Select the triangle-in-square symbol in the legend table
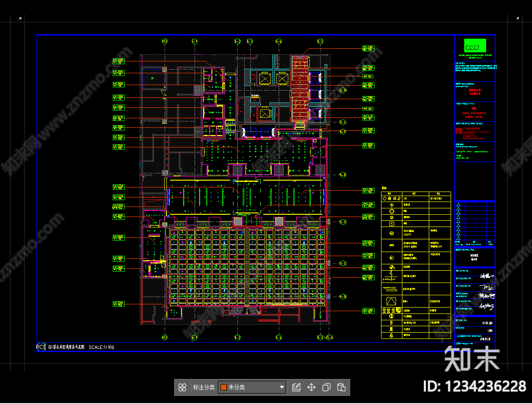Viewport: 532px width, 404px height. coord(391,301)
